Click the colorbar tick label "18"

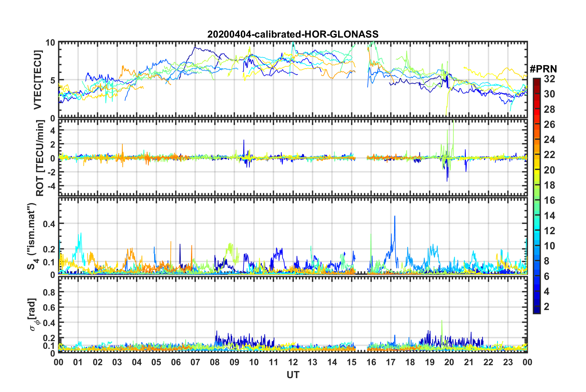click(549, 185)
